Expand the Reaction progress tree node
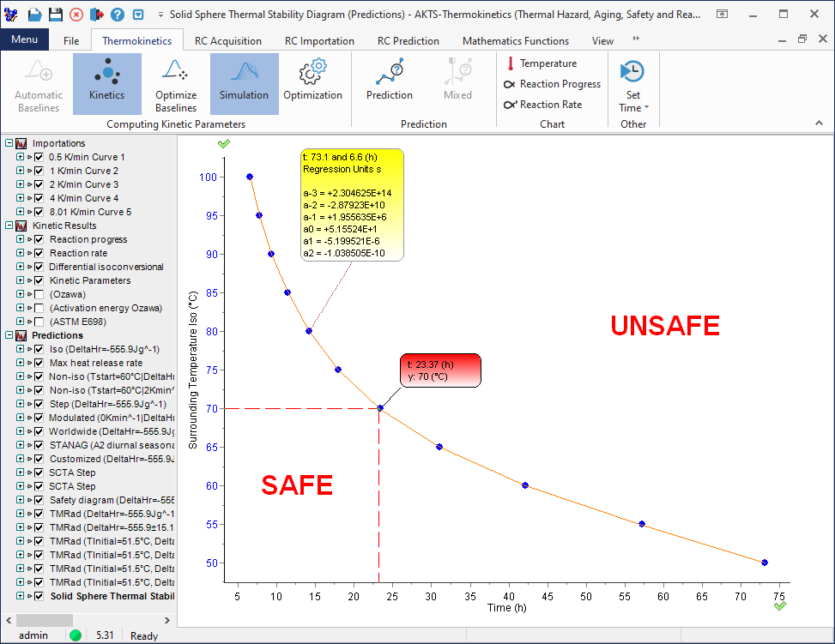Screen dimensions: 835x644 [20, 239]
